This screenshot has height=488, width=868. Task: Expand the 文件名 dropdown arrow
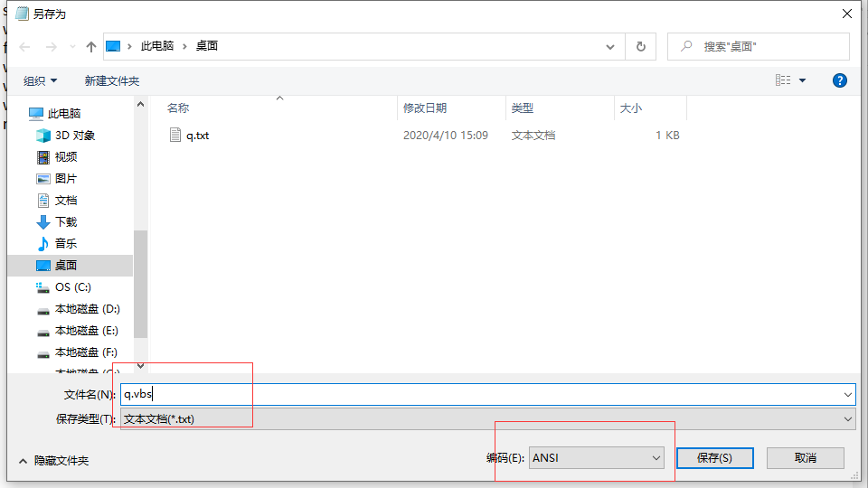(x=847, y=395)
